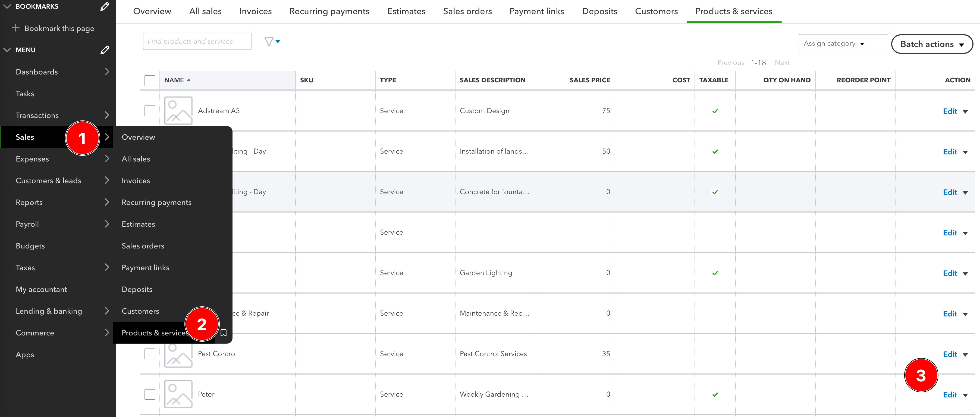Click pencil icon beside MENU header
This screenshot has width=980, height=417.
[x=105, y=50]
